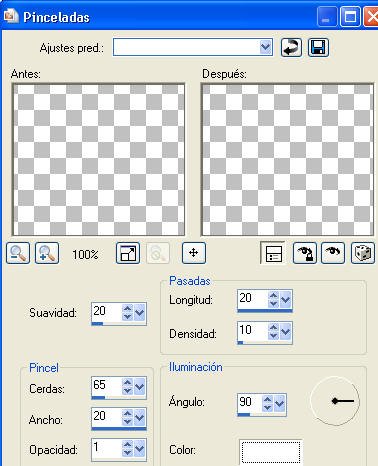Click the Ángulo spinner arrows
The width and height of the screenshot is (378, 466).
(x=267, y=403)
